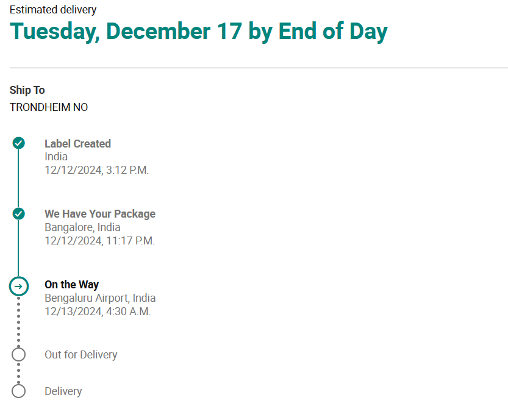Click the On the Way arrow icon
This screenshot has width=508, height=420.
pos(19,286)
